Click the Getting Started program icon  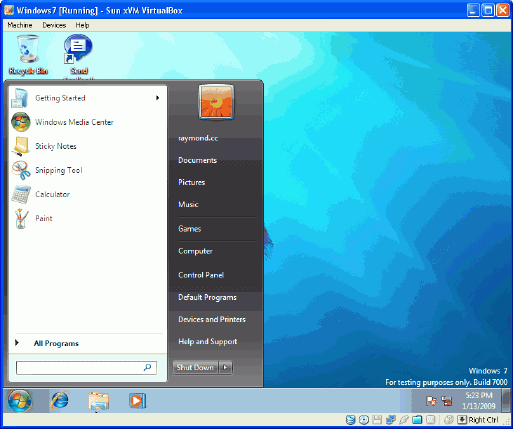[x=20, y=98]
